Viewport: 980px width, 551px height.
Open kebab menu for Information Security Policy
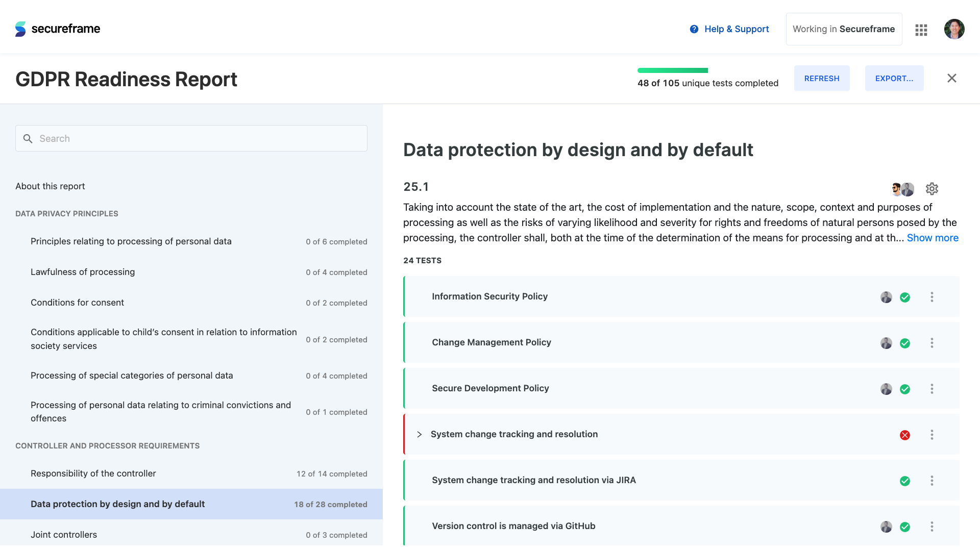point(932,297)
